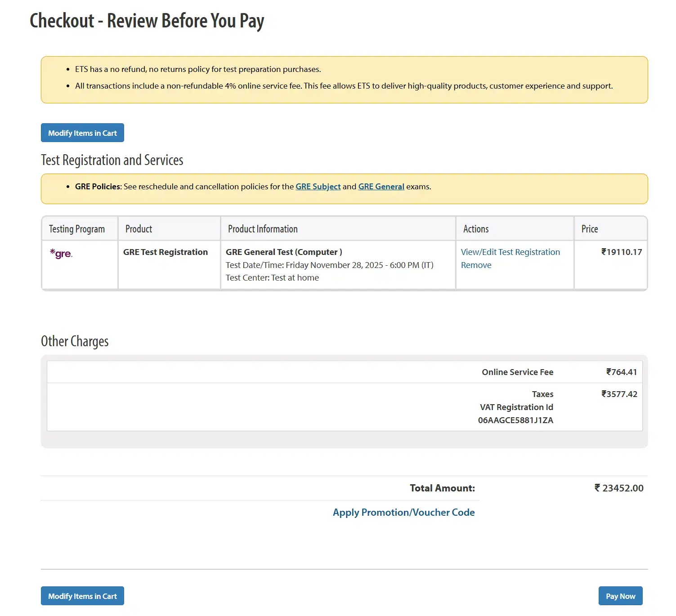Click the Actions column header
The height and width of the screenshot is (616, 676).
point(476,229)
